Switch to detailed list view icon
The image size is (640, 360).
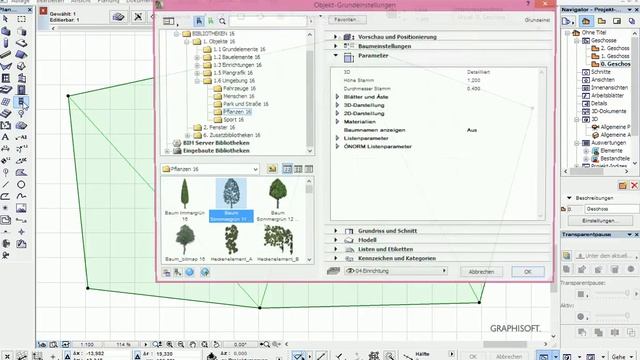pos(309,169)
